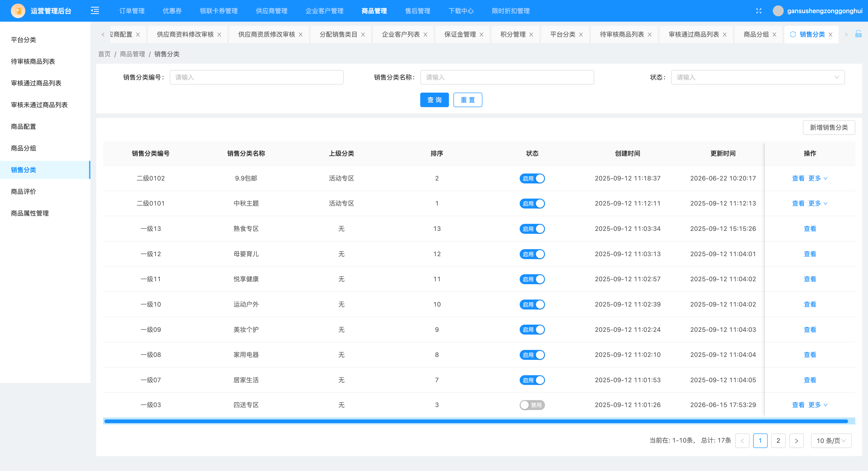The image size is (868, 471).
Task: Expand 更多 menu for 中秋主题 row
Action: click(818, 204)
